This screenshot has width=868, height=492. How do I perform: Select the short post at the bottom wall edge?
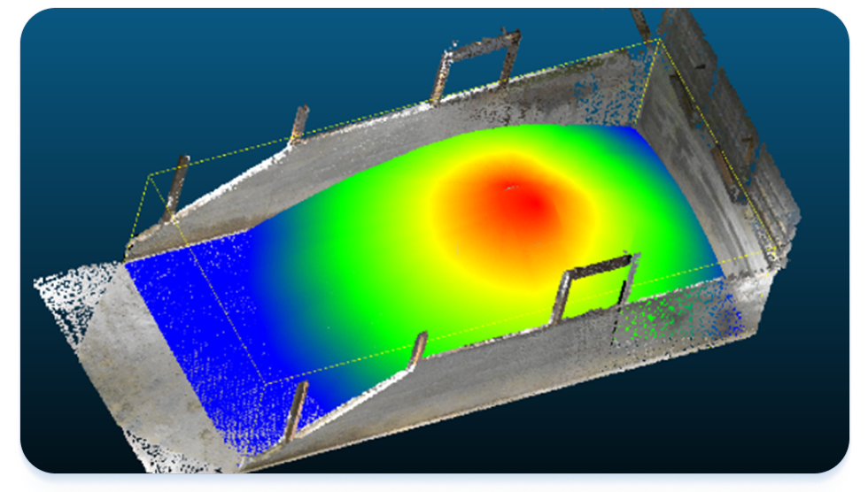coord(298,410)
